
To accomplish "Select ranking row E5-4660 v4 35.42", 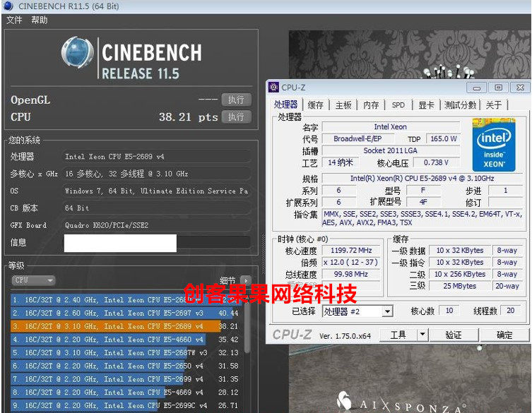I will coord(126,340).
